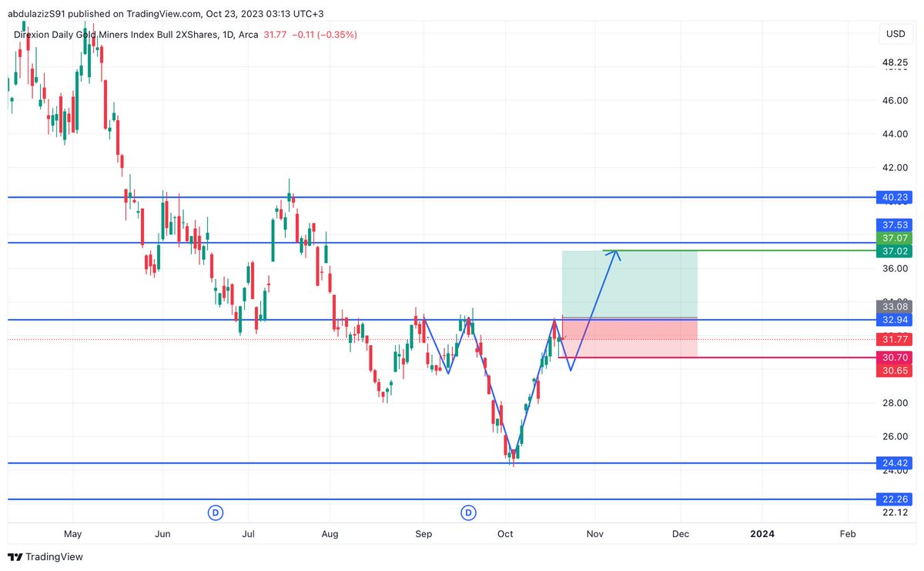Select the green take-profit line at 37.02
This screenshot has height=571, width=924.
[739, 250]
